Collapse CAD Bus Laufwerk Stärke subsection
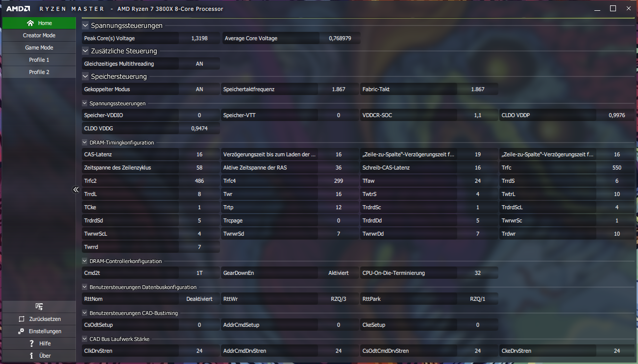The width and height of the screenshot is (638, 364). click(x=85, y=339)
